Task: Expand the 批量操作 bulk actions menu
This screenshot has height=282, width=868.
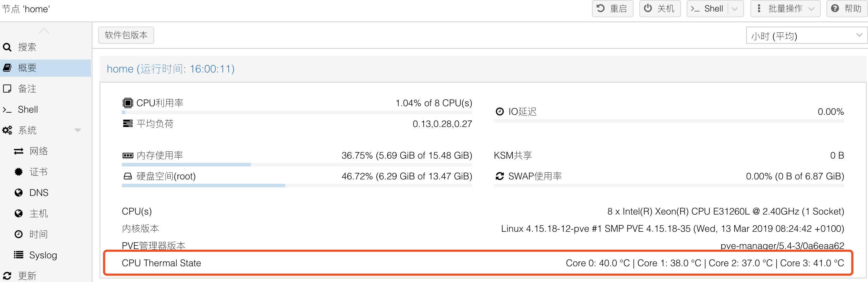Action: [785, 9]
